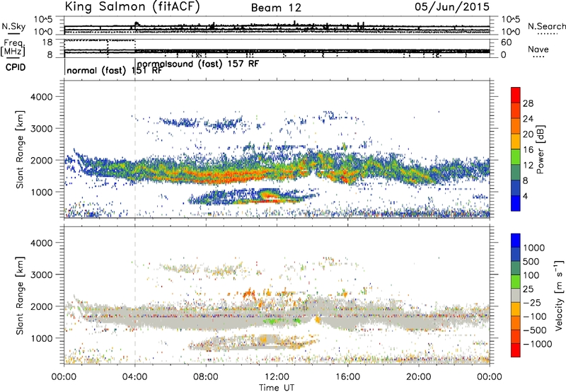Click the -100 tick on Velocity colorbar

click(x=535, y=316)
